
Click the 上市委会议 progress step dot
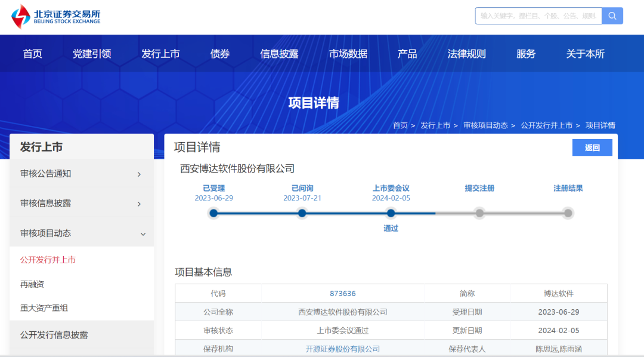pos(391,213)
